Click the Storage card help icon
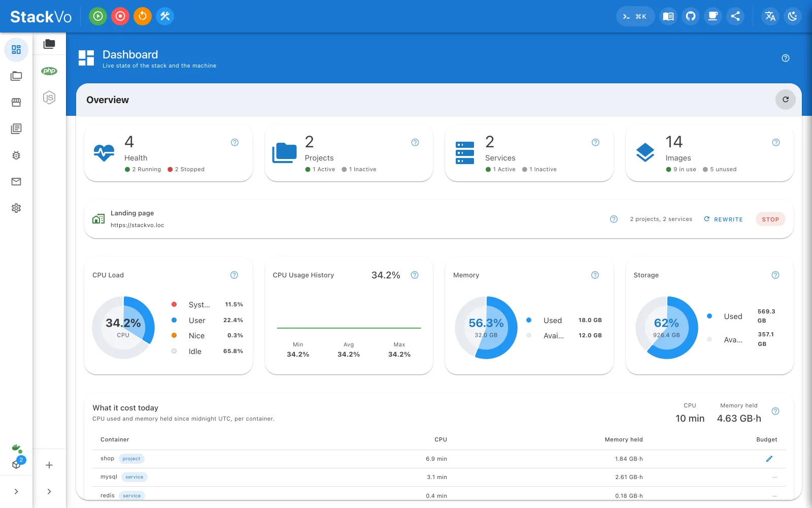 775,275
